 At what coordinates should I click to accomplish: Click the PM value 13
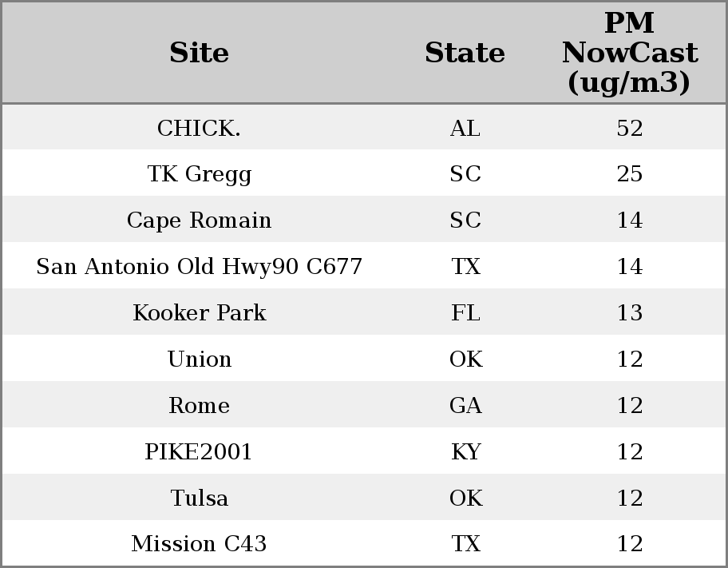click(x=629, y=313)
